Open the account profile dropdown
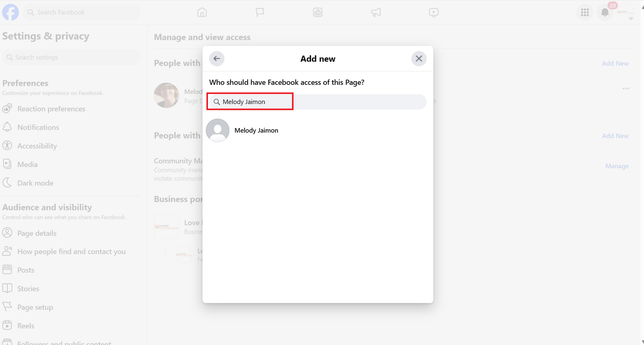 pyautogui.click(x=625, y=13)
